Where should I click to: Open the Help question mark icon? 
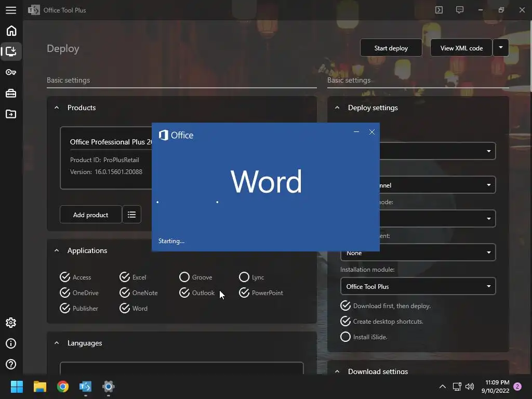[x=11, y=364]
